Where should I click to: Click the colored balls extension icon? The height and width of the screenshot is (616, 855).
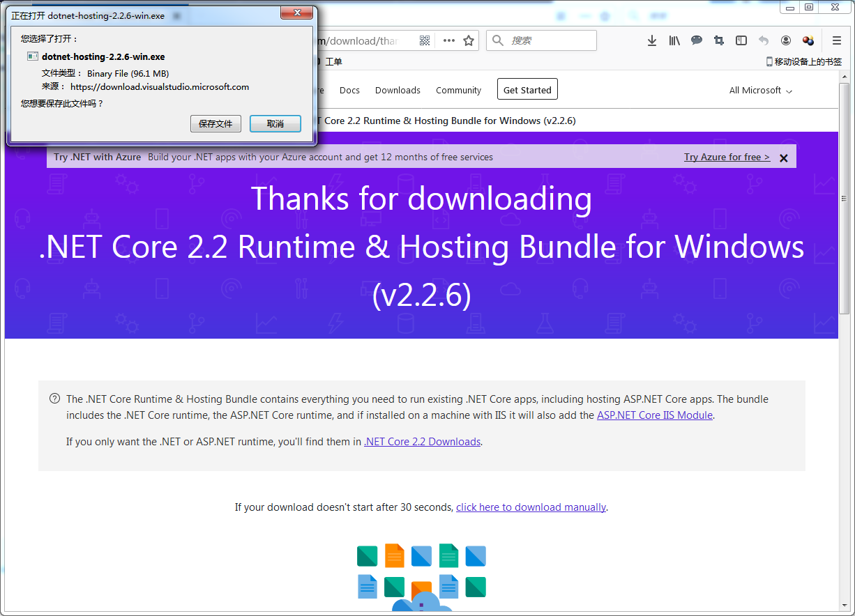click(808, 40)
